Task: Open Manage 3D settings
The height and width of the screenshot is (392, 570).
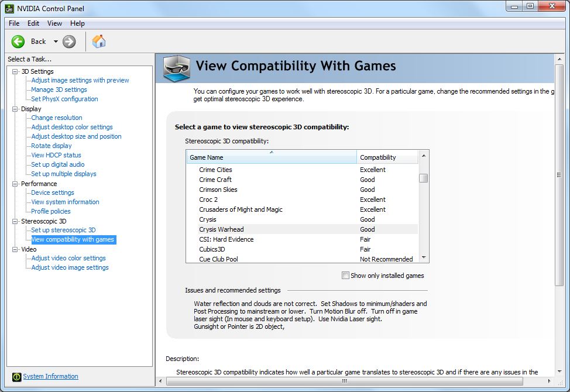Action: tap(59, 90)
